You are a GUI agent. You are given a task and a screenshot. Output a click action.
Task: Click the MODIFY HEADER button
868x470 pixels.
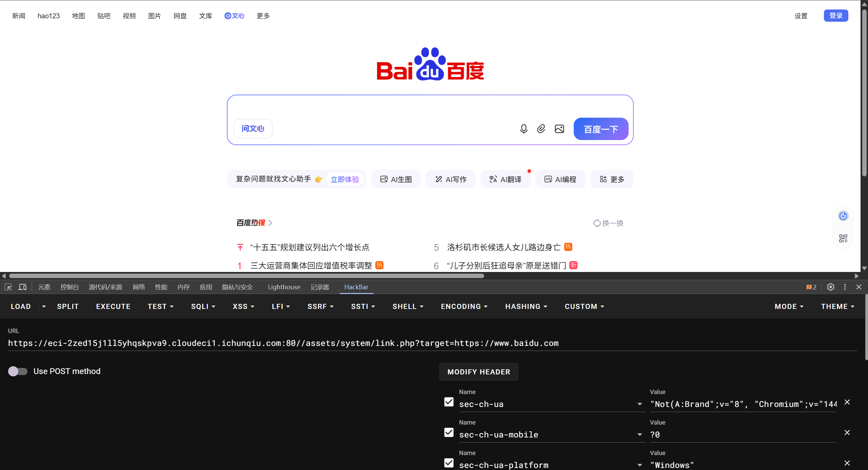[x=479, y=372]
